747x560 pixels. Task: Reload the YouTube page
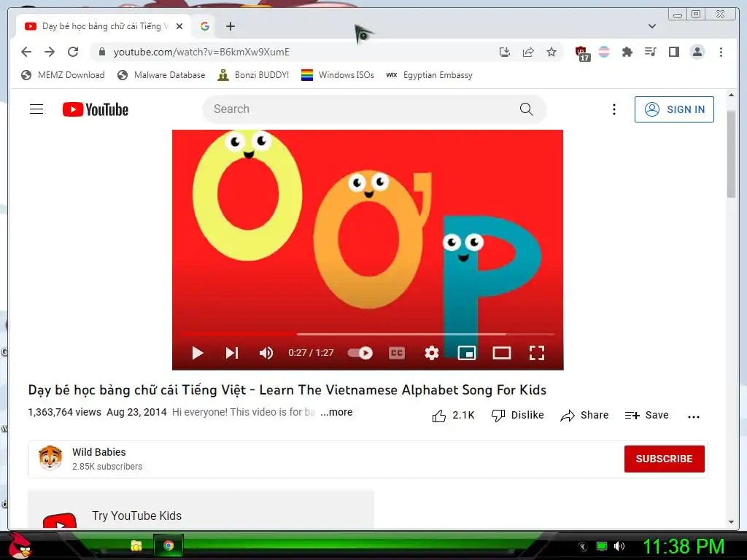pos(73,52)
